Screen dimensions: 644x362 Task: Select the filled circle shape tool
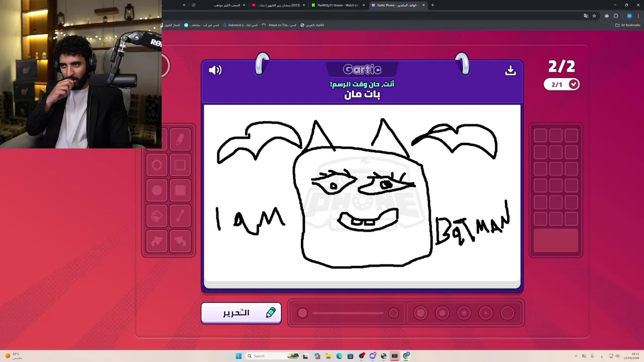click(x=157, y=191)
